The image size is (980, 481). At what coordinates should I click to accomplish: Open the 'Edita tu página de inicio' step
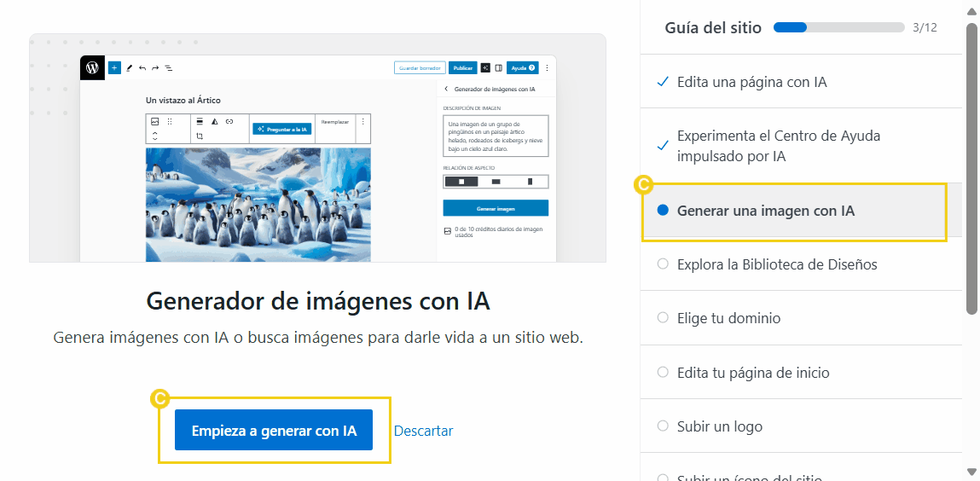[752, 373]
